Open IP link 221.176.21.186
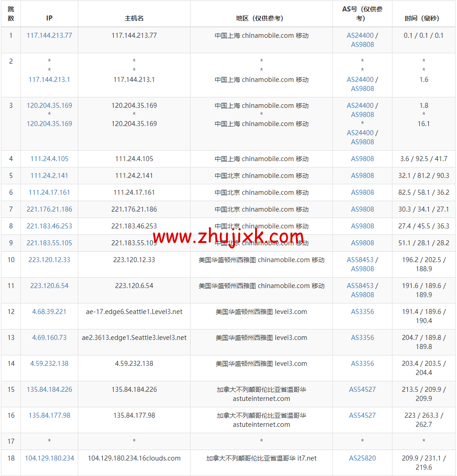This screenshot has height=476, width=457. 49,209
